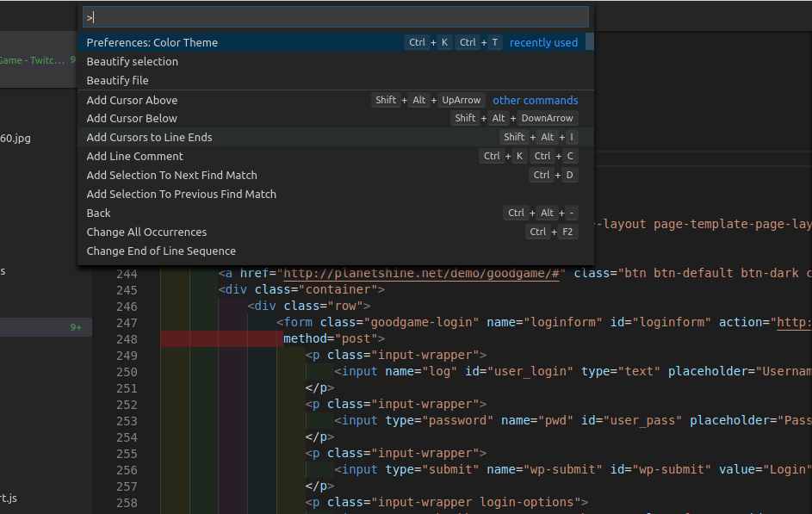812x514 pixels.
Task: Click the command palette search input
Action: click(336, 17)
